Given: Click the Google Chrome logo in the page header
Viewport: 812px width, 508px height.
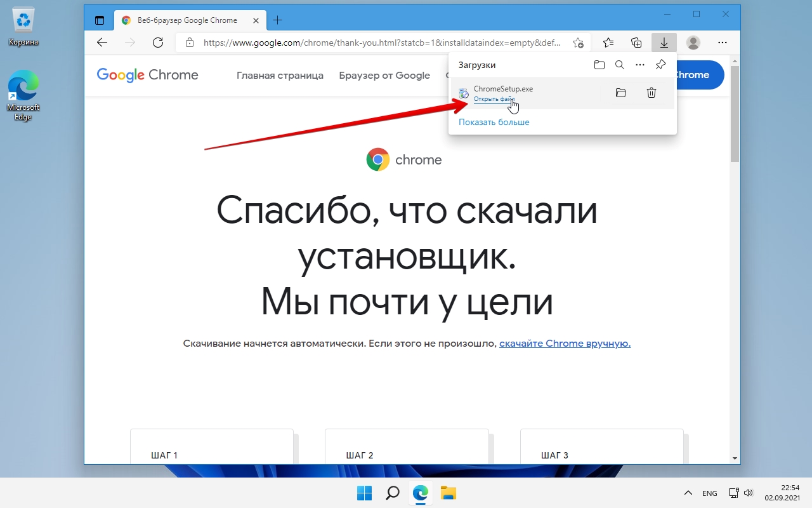Looking at the screenshot, I should point(147,75).
